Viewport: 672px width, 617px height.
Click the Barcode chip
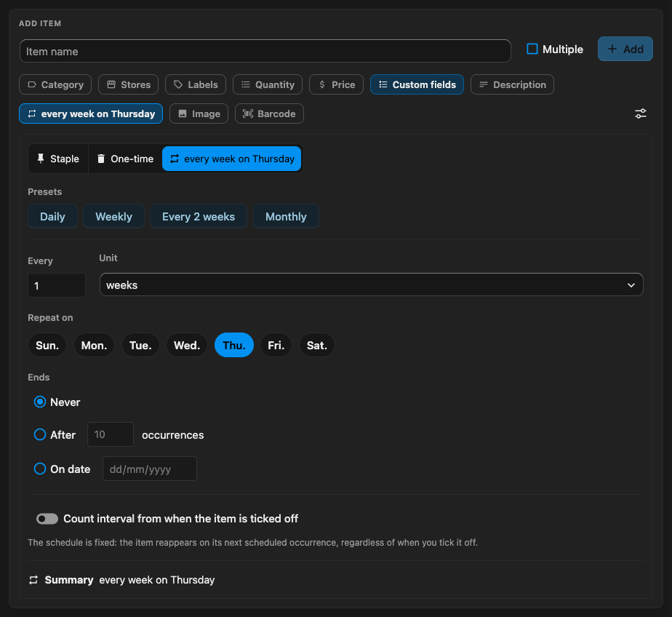(269, 114)
